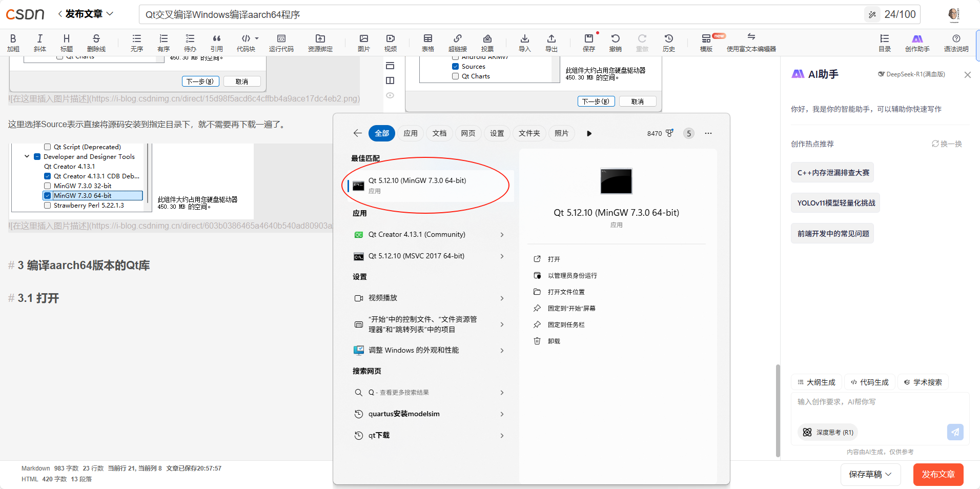The width and height of the screenshot is (980, 489).
Task: Save the article (保存)
Action: (589, 43)
